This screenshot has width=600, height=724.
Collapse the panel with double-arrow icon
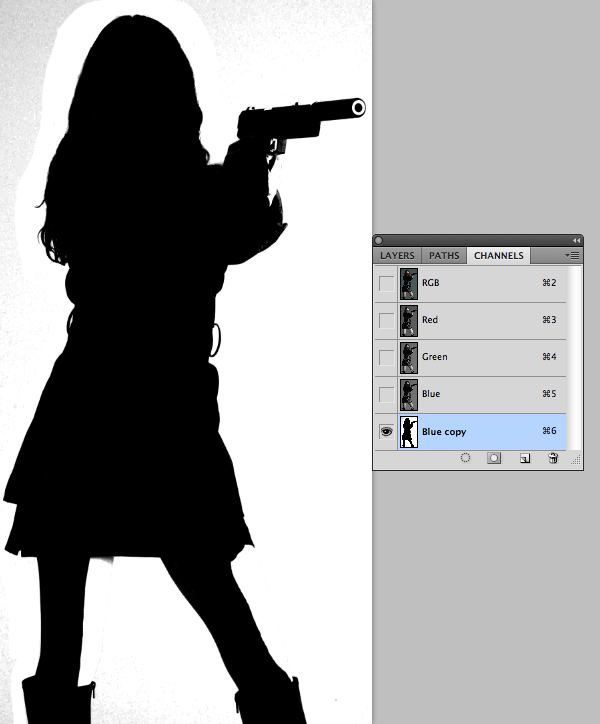tap(576, 241)
